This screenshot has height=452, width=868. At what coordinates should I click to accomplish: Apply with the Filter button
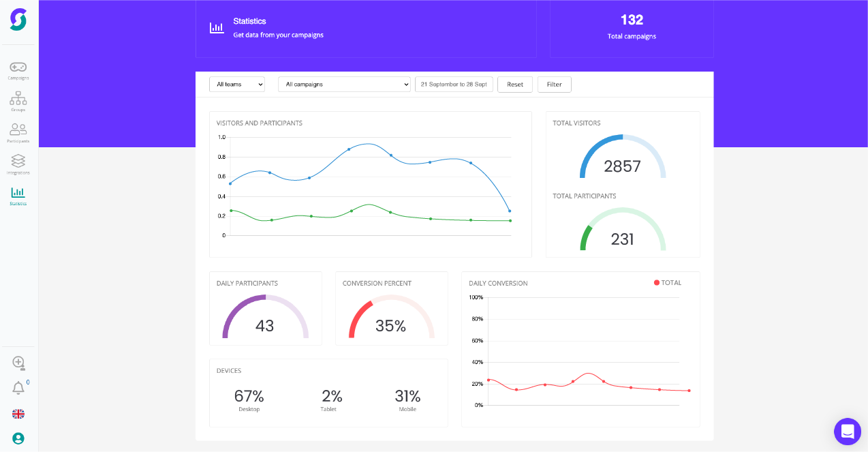pos(555,85)
